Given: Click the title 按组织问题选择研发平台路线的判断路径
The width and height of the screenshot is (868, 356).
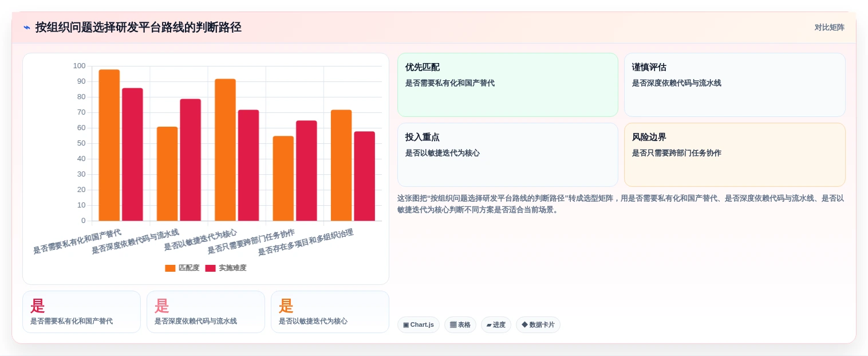Looking at the screenshot, I should pos(138,28).
